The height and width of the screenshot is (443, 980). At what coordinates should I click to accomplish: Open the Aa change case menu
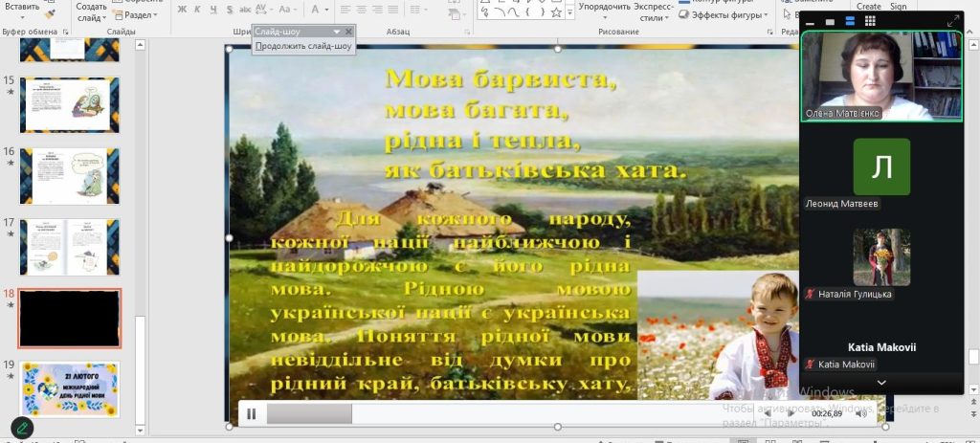click(x=287, y=10)
